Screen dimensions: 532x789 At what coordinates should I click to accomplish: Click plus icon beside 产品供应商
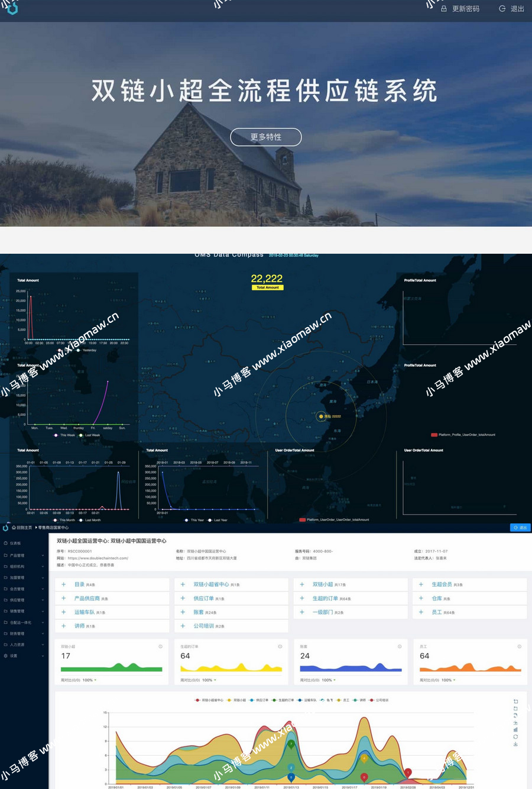(x=63, y=599)
